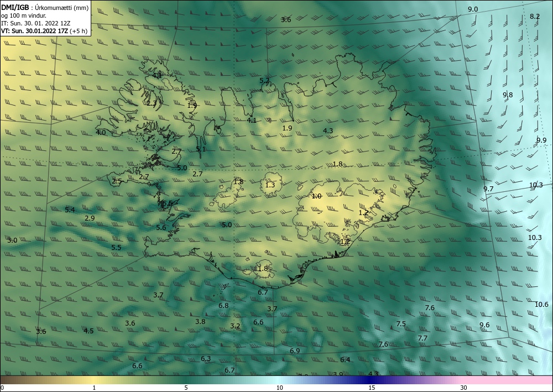Select the 3.0 map value
This screenshot has width=553, height=392.
pos(12,241)
